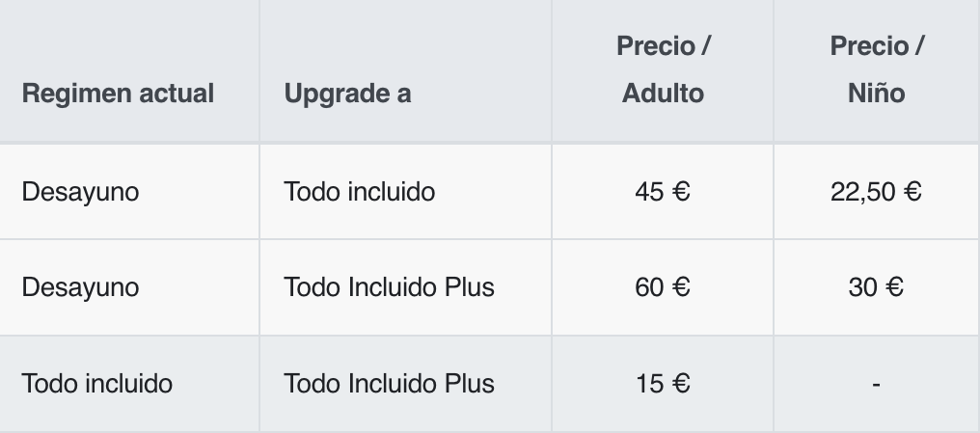Viewport: 980px width, 433px height.
Task: Click the 60 € adult price
Action: point(663,287)
